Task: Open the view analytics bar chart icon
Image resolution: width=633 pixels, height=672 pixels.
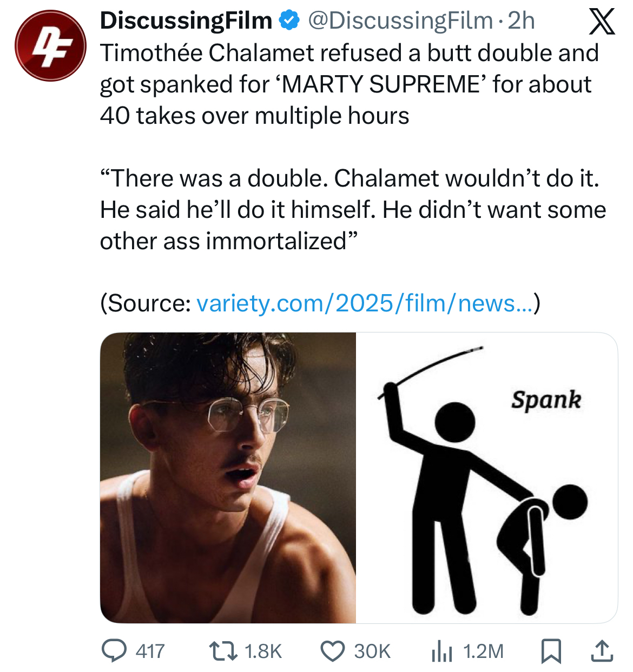Action: click(442, 651)
